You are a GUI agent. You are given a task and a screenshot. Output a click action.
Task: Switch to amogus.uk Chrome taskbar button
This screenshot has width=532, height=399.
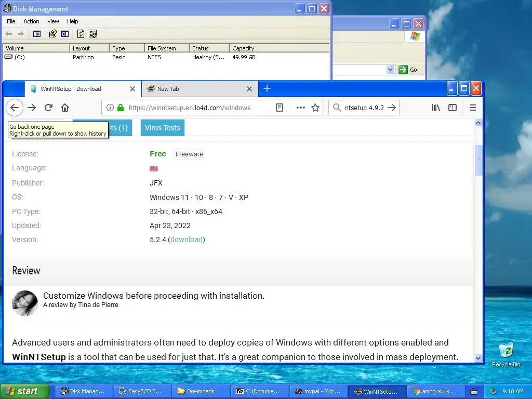click(x=436, y=391)
